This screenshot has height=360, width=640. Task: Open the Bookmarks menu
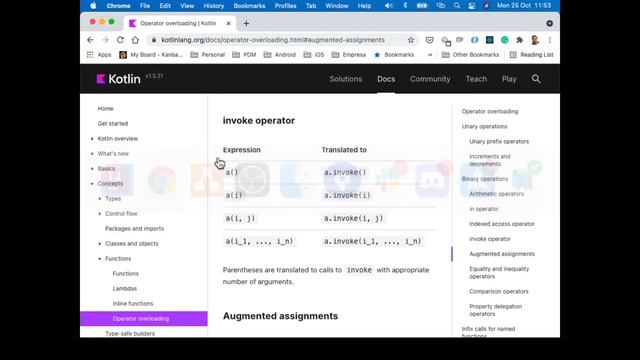click(249, 6)
